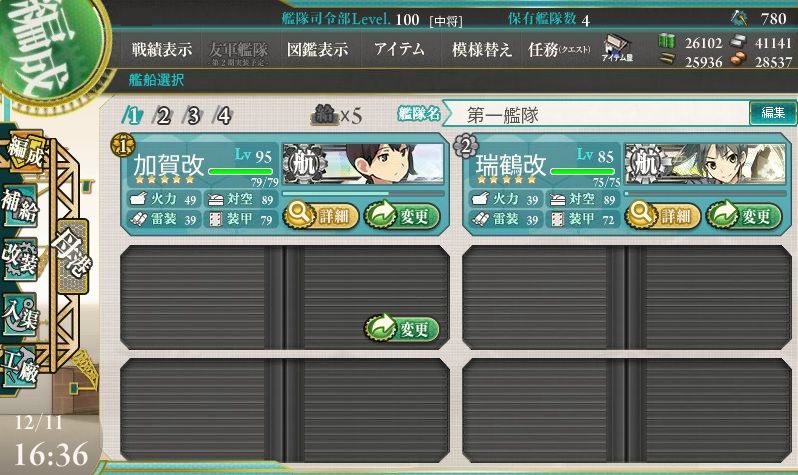The image size is (798, 475).
Task: Open the 補給 resupply sidebar icon
Action: pyautogui.click(x=20, y=206)
